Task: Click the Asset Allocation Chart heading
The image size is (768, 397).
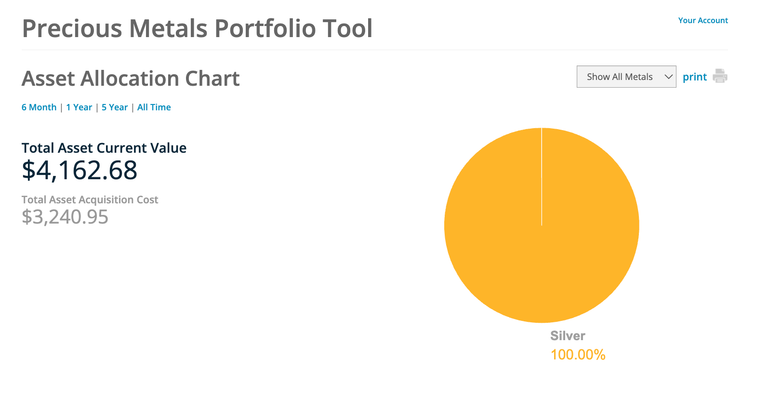Action: pos(131,78)
